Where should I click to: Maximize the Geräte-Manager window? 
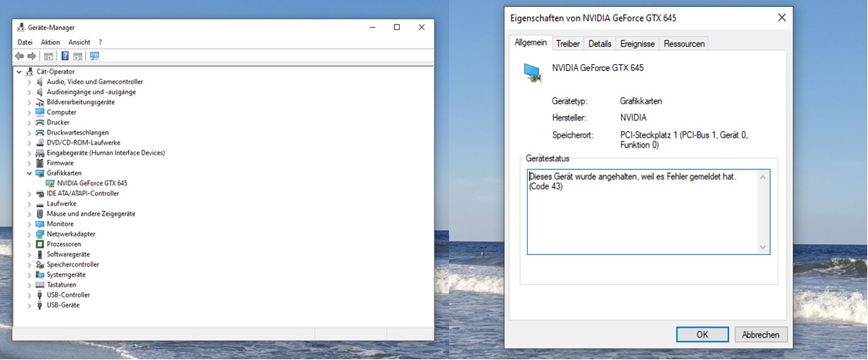(x=397, y=27)
